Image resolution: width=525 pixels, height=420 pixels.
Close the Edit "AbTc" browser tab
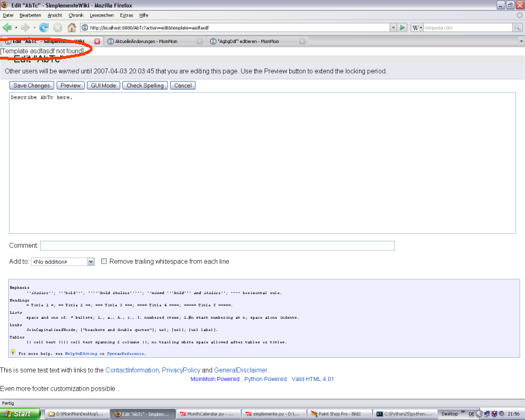tap(97, 41)
